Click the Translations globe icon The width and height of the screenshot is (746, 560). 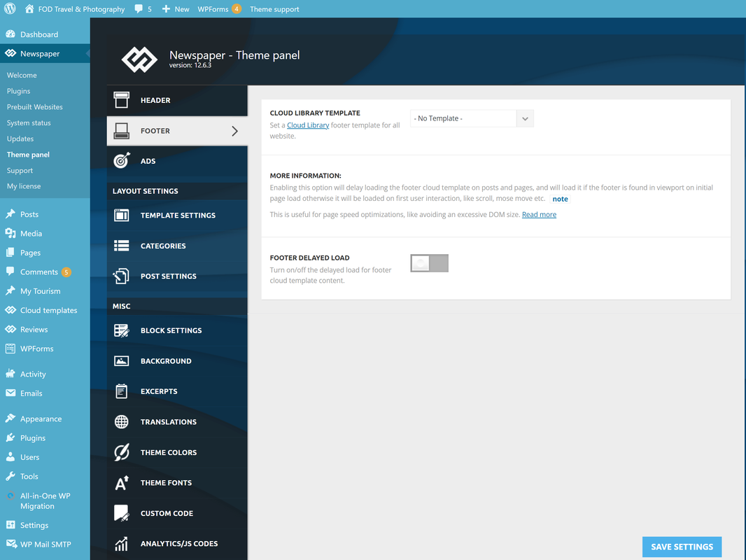pos(121,421)
